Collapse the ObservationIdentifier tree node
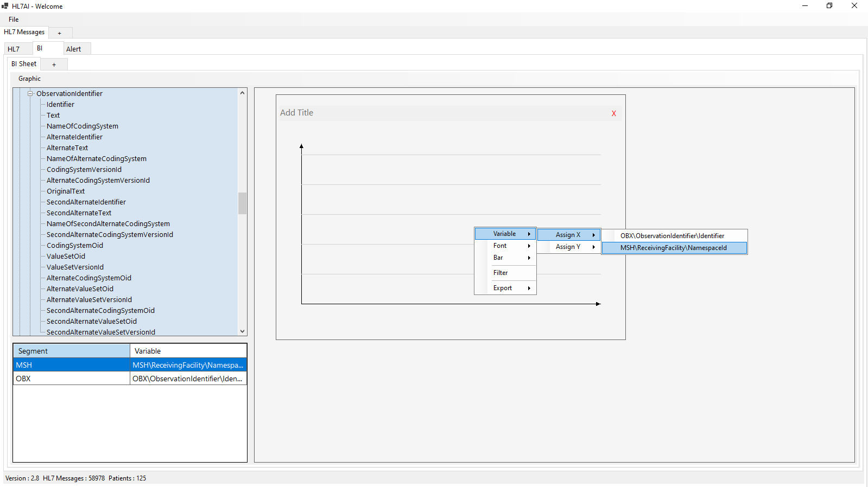The image size is (868, 487). (31, 93)
